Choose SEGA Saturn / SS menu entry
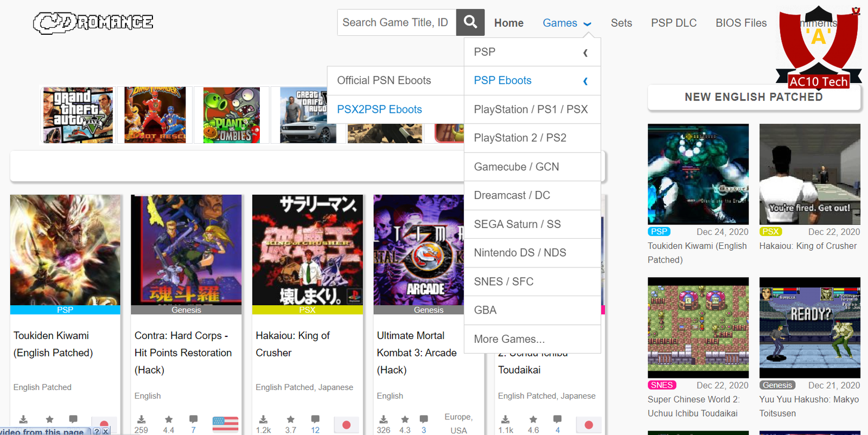 pyautogui.click(x=532, y=224)
